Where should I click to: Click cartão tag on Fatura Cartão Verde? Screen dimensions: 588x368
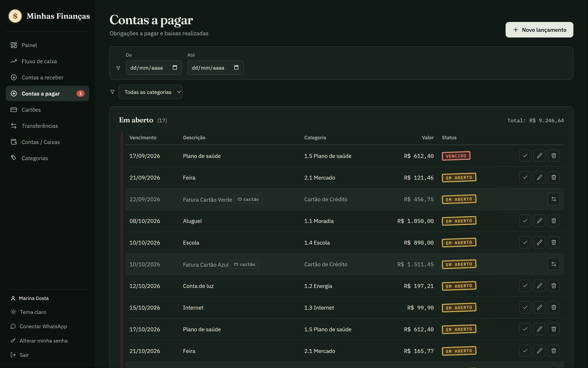[248, 199]
